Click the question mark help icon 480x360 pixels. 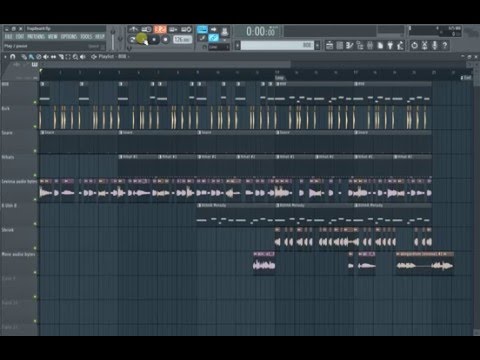(444, 45)
